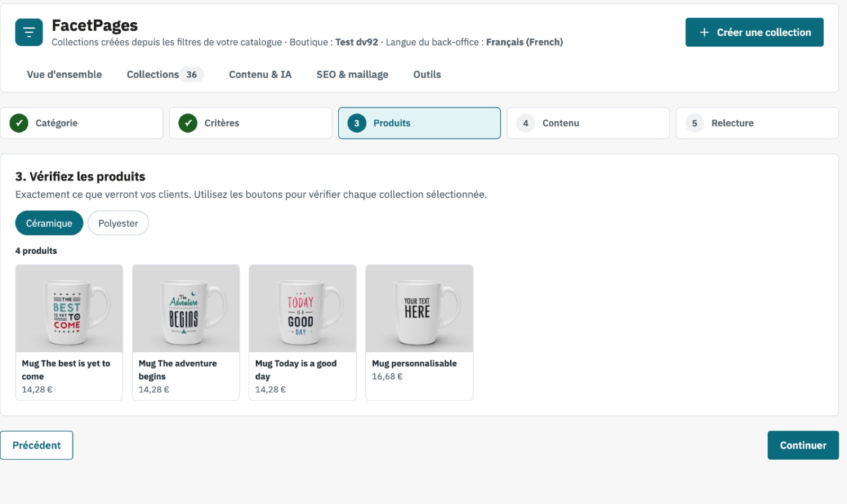Go back to the Catégorie step

coord(82,123)
